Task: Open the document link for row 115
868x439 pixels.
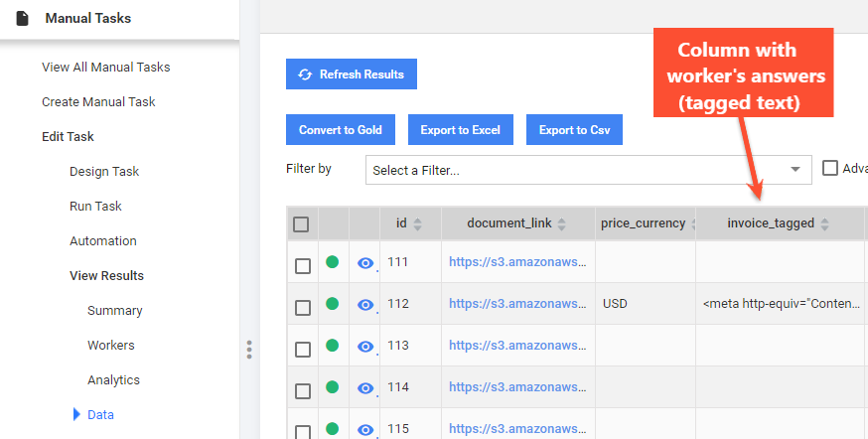Action: coord(517,428)
